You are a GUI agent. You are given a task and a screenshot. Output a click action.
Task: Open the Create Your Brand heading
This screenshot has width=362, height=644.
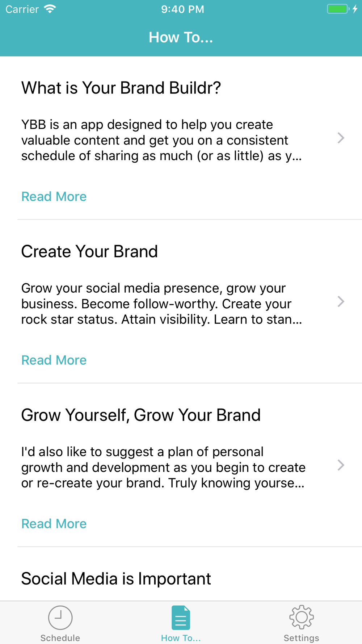pyautogui.click(x=89, y=251)
